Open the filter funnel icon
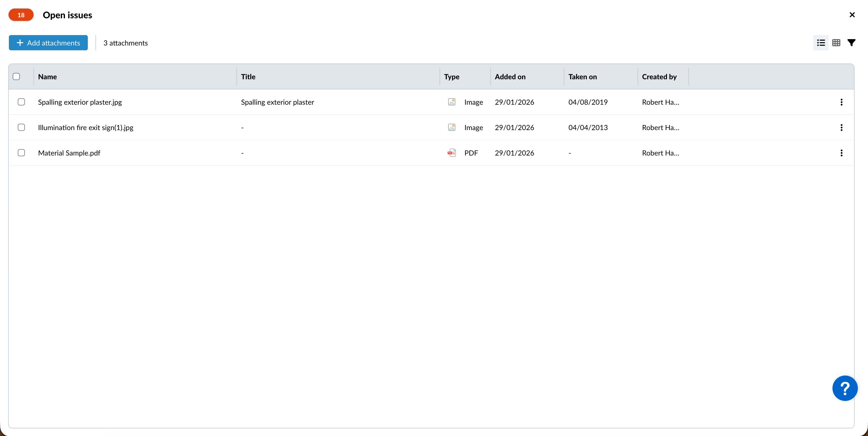The image size is (868, 436). [851, 43]
